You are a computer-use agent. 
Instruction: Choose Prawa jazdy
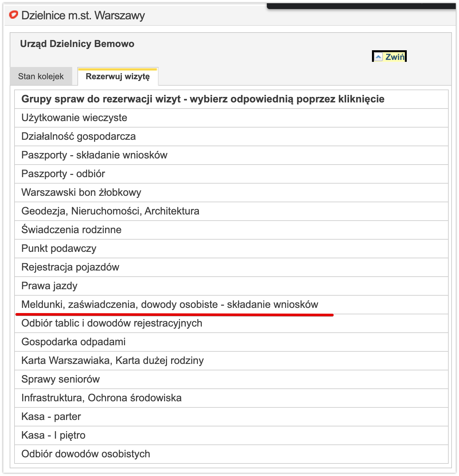tap(231, 286)
